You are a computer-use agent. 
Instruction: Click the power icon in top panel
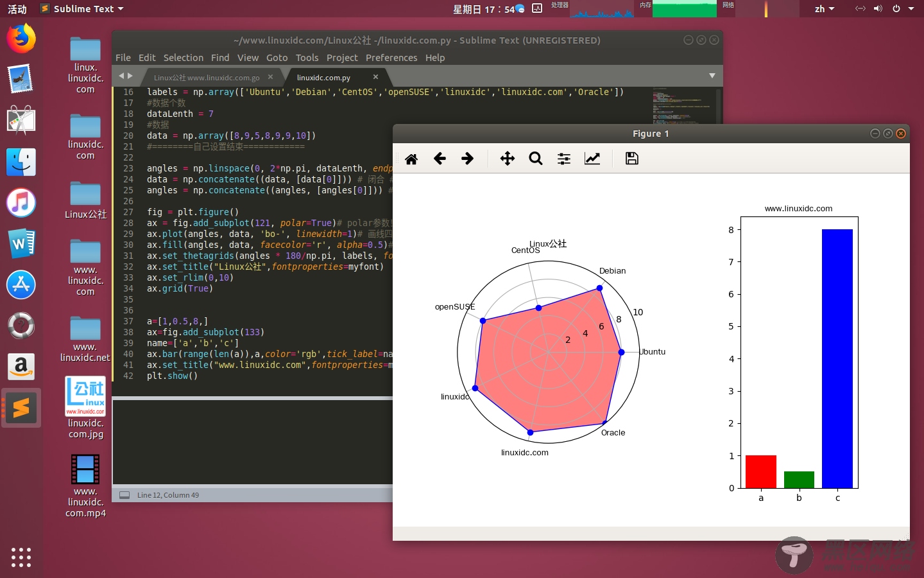(x=896, y=9)
